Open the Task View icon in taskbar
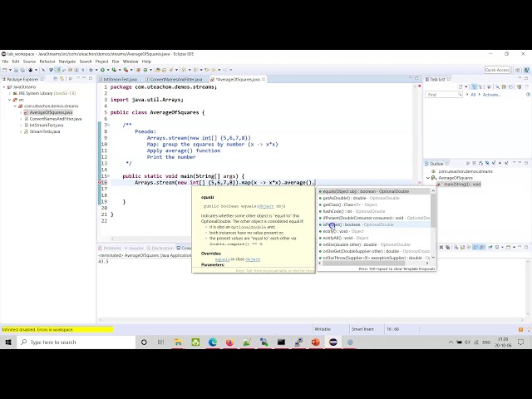The height and width of the screenshot is (399, 532). tap(160, 342)
